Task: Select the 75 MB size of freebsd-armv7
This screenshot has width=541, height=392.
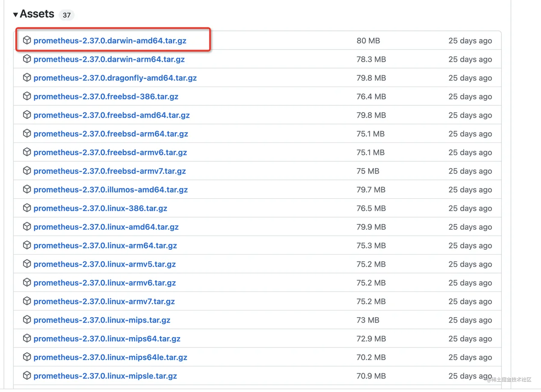Action: (368, 171)
